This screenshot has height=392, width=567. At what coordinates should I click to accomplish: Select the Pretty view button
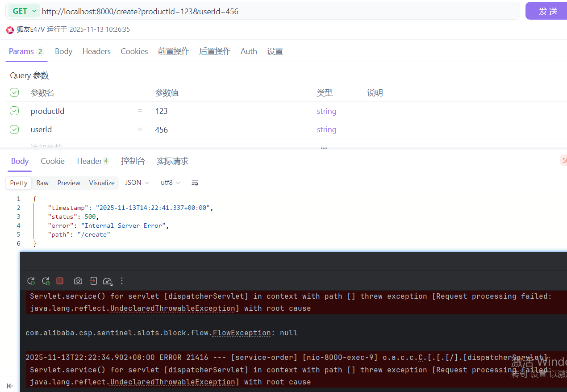point(19,183)
